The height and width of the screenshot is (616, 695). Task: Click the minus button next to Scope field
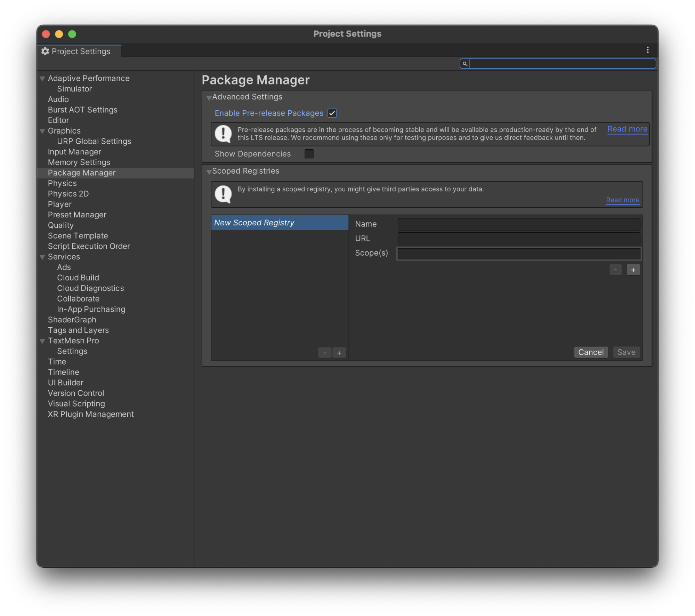(x=615, y=270)
